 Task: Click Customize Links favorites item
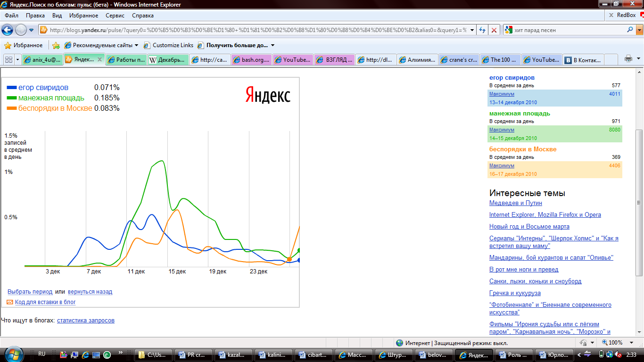click(x=168, y=45)
